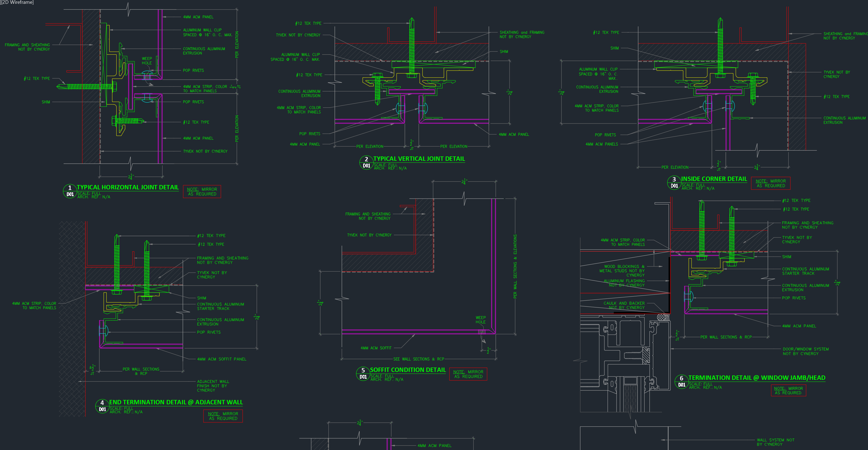The height and width of the screenshot is (450, 868).
Task: Click the red Mirror As Required note under detail 1
Action: point(202,192)
